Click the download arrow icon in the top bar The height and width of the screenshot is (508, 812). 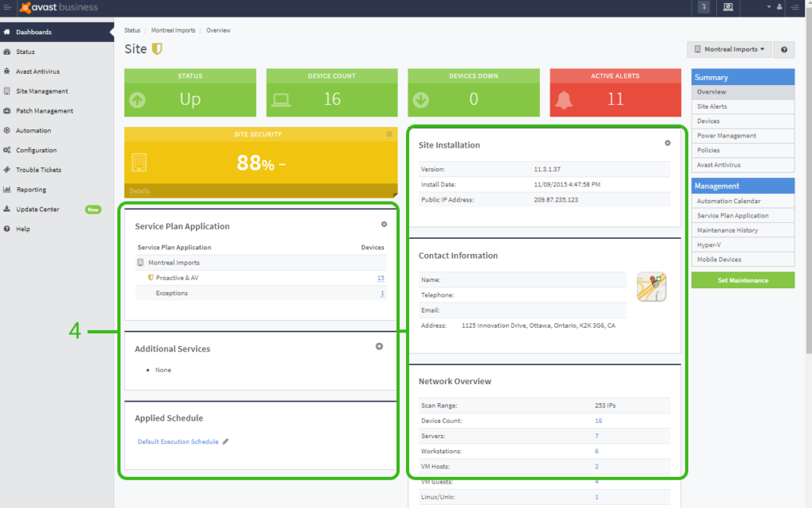coord(703,6)
